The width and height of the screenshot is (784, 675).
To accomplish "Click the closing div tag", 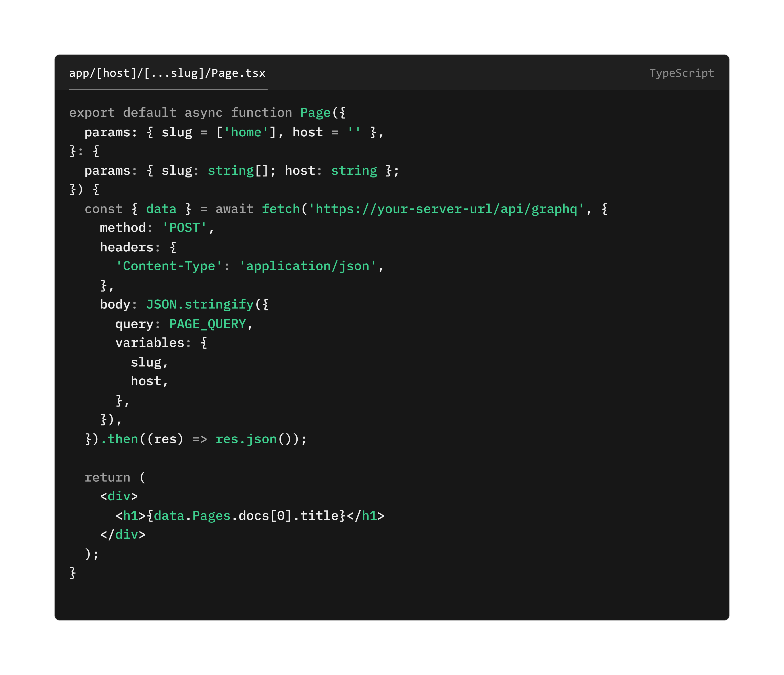I will click(x=123, y=534).
